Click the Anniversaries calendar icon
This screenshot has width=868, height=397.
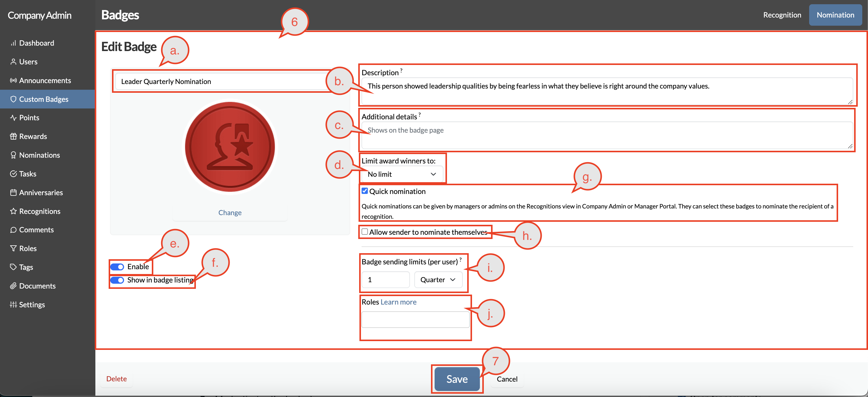pyautogui.click(x=14, y=192)
